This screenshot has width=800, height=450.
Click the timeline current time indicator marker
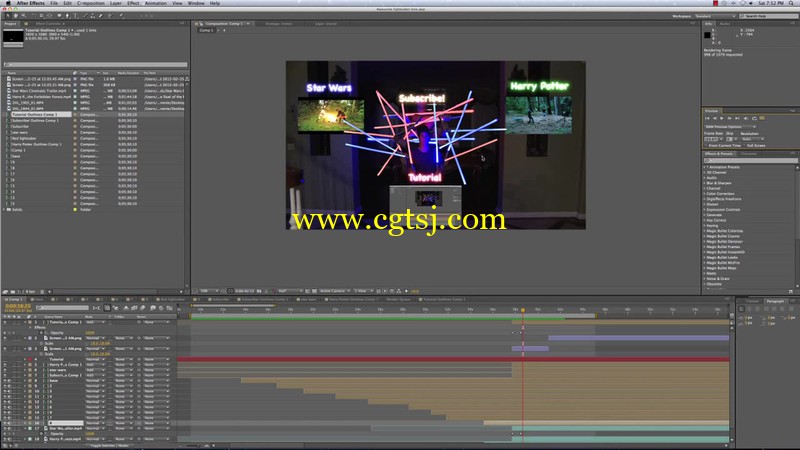pyautogui.click(x=522, y=310)
